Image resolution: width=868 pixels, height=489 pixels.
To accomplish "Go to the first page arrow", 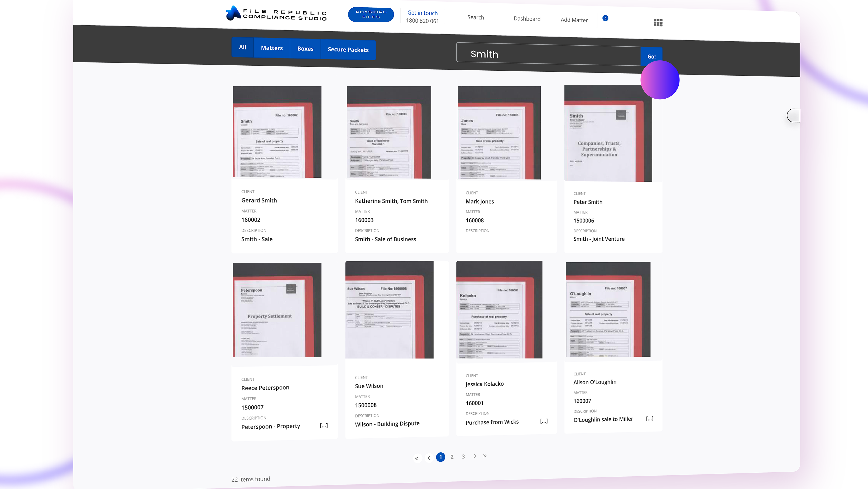I will 416,458.
